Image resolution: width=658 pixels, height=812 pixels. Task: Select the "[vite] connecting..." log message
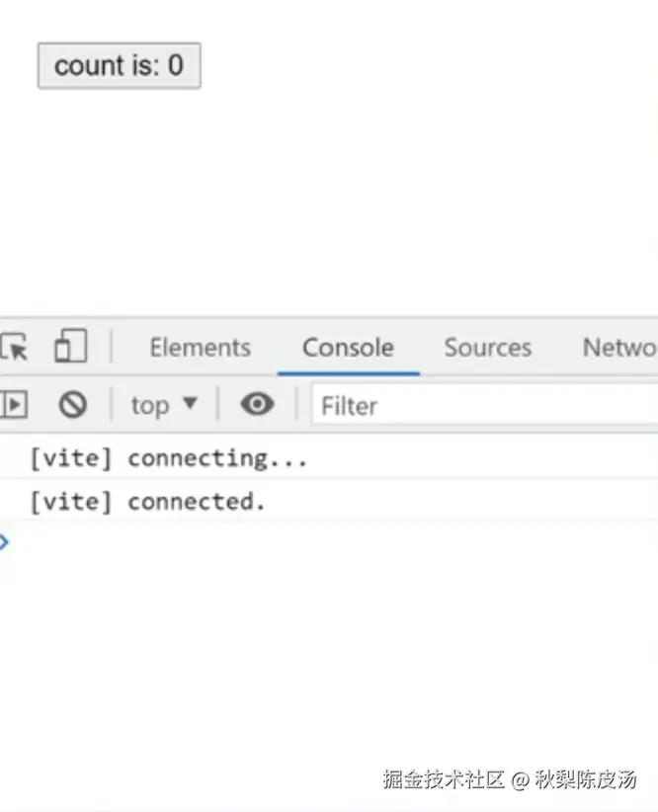point(168,458)
